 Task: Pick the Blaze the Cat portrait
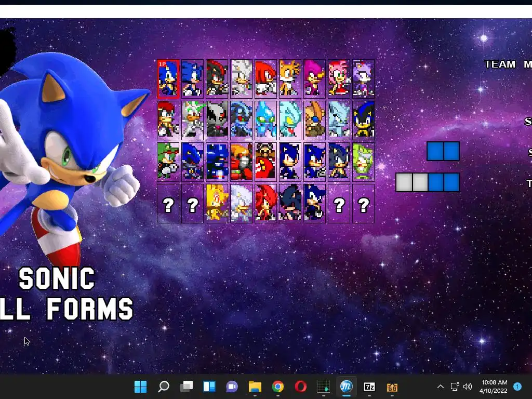(x=363, y=79)
